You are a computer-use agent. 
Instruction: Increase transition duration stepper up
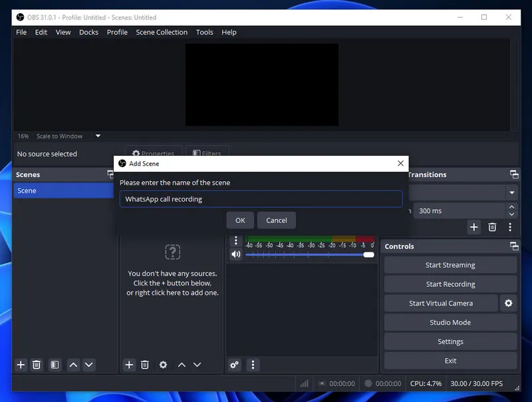pos(512,207)
